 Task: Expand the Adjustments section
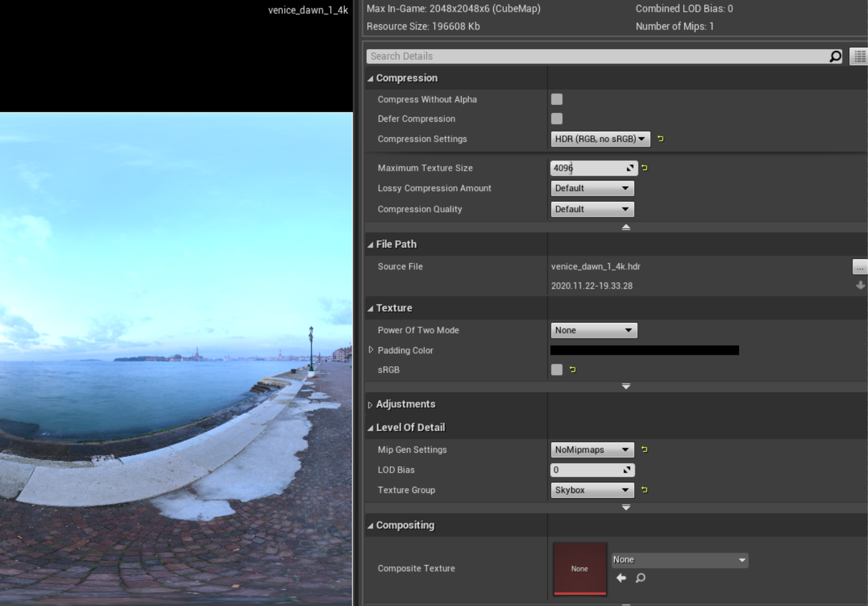[370, 405]
